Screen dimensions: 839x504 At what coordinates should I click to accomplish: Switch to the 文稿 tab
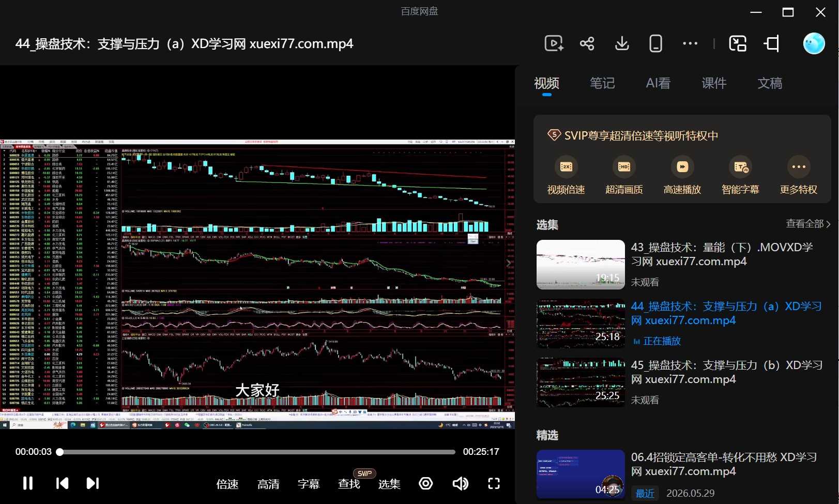(770, 83)
